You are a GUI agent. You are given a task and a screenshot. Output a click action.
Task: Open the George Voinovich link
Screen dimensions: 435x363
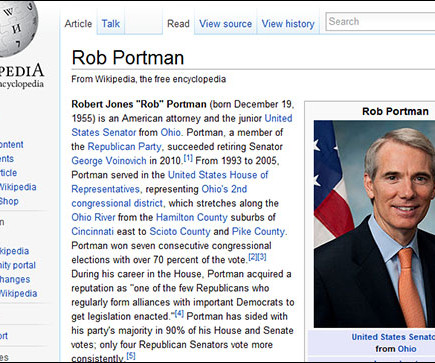(x=109, y=161)
